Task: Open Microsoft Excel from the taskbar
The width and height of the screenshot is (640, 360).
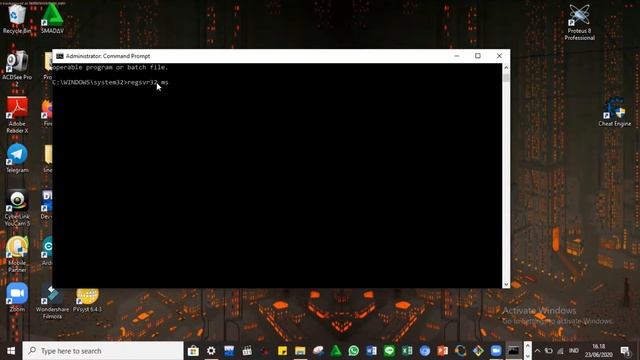Action: 407,351
